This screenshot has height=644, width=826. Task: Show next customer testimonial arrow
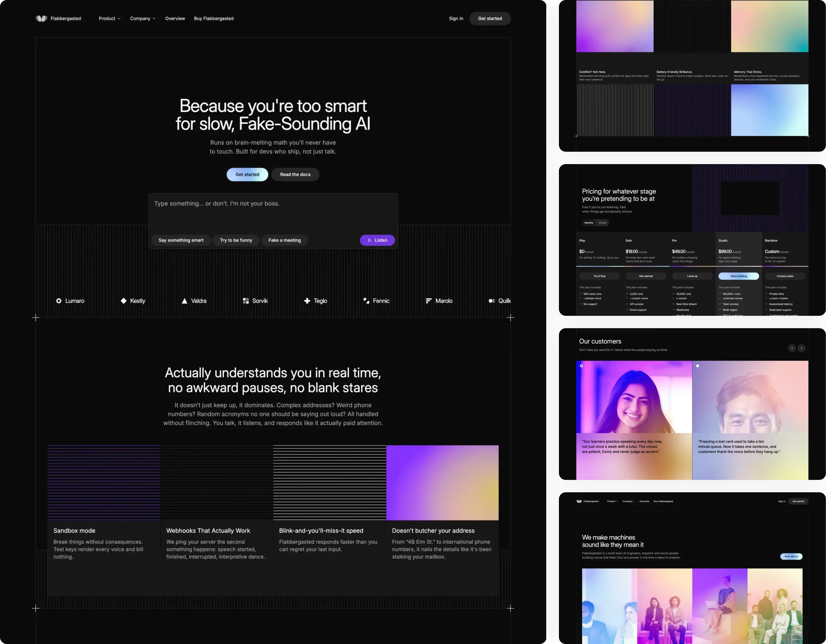pos(802,348)
